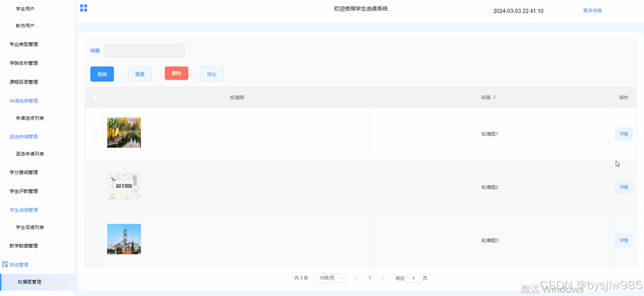Click the 系统管理 sidebar icon
Viewport: 644px width, 296px height.
point(5,264)
